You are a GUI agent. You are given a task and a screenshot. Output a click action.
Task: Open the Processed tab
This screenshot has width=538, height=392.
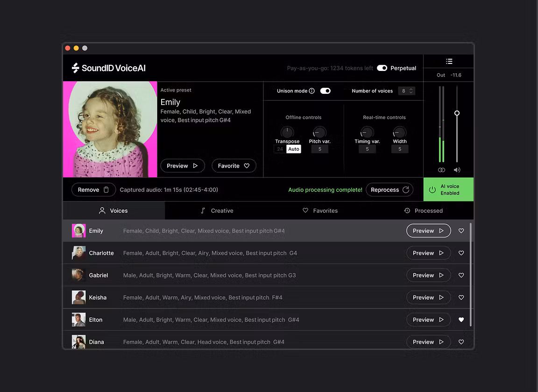click(x=423, y=210)
